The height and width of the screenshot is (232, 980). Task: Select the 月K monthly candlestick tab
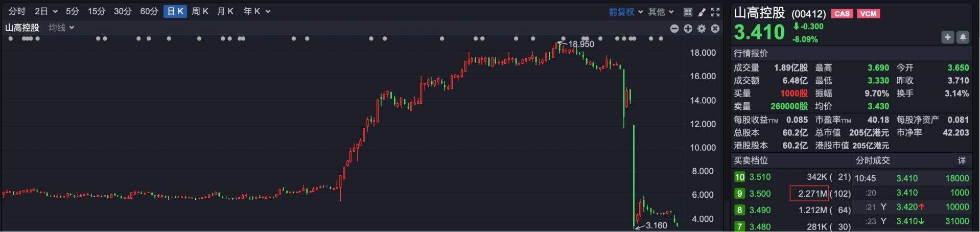(x=225, y=11)
